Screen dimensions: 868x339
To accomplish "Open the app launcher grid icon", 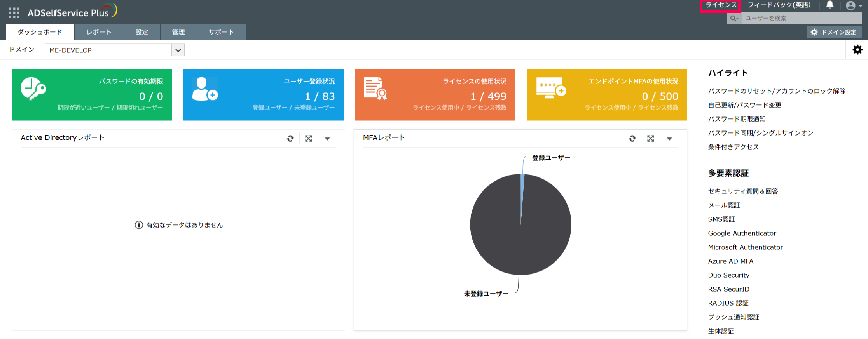I will click(14, 13).
